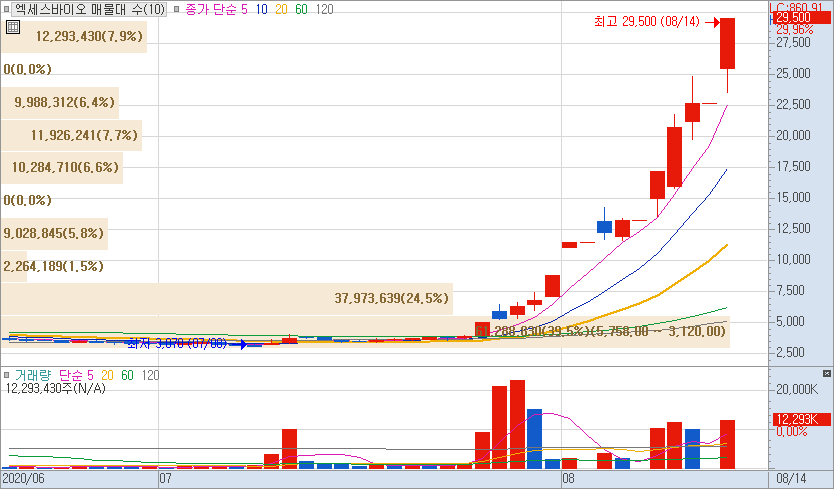This screenshot has height=489, width=834.
Task: Select the 종가 단순 moving average label
Action: coord(211,9)
